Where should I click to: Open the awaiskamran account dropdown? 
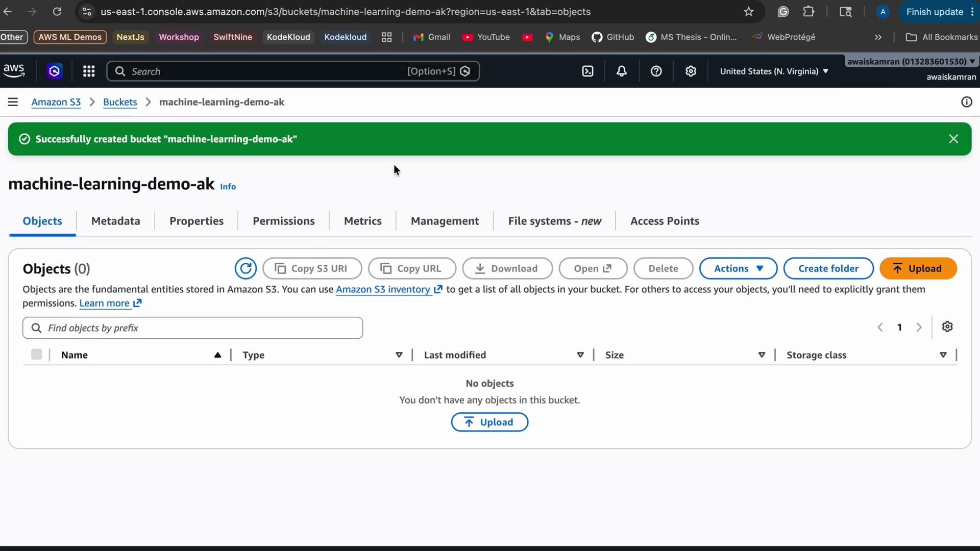(911, 61)
